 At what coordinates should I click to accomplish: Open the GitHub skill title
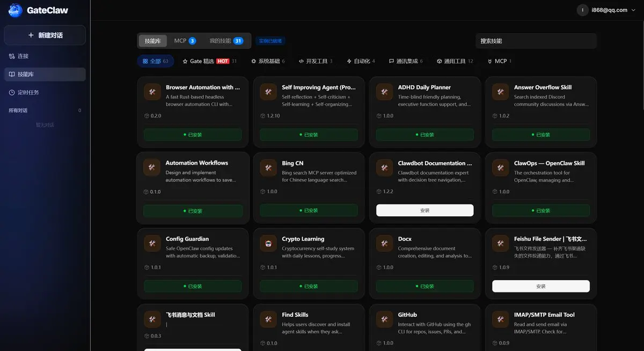[407, 315]
